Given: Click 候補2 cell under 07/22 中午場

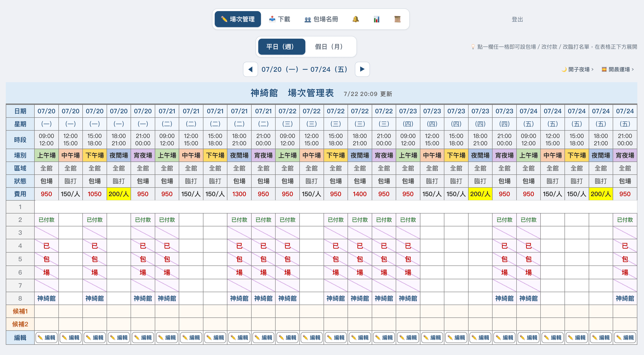Looking at the screenshot, I should (x=312, y=324).
